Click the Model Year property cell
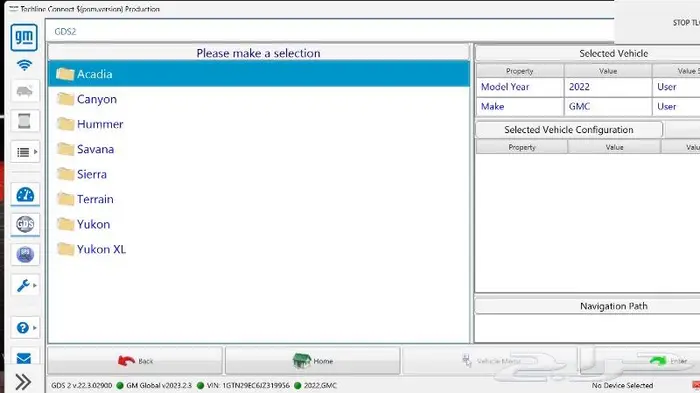This screenshot has height=393, width=700. coord(520,87)
